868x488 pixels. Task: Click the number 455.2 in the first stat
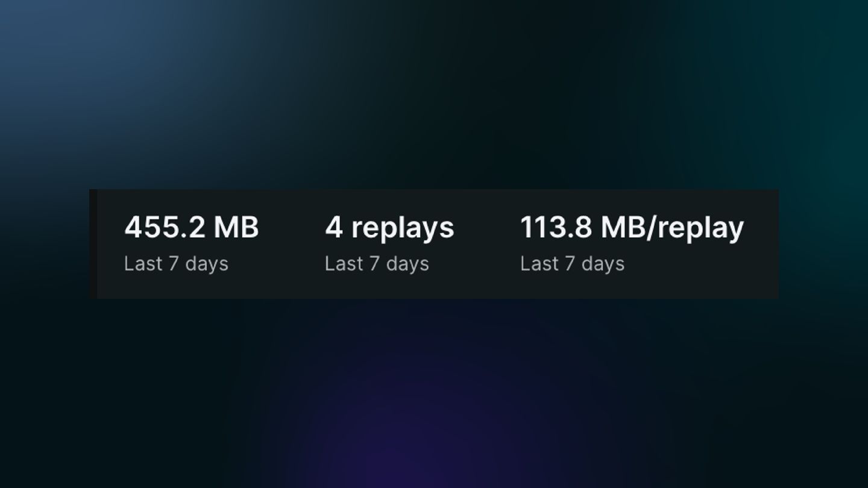[x=165, y=228]
